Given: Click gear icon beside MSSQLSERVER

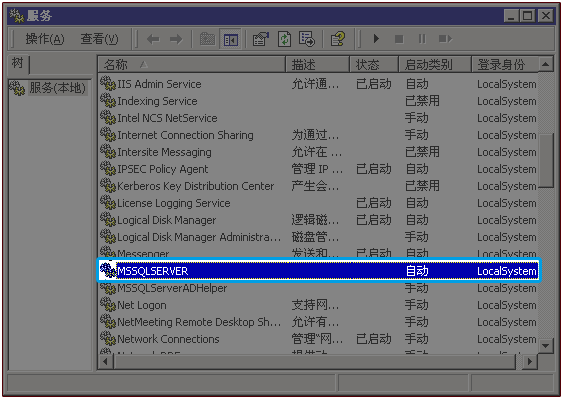Looking at the screenshot, I should 108,270.
